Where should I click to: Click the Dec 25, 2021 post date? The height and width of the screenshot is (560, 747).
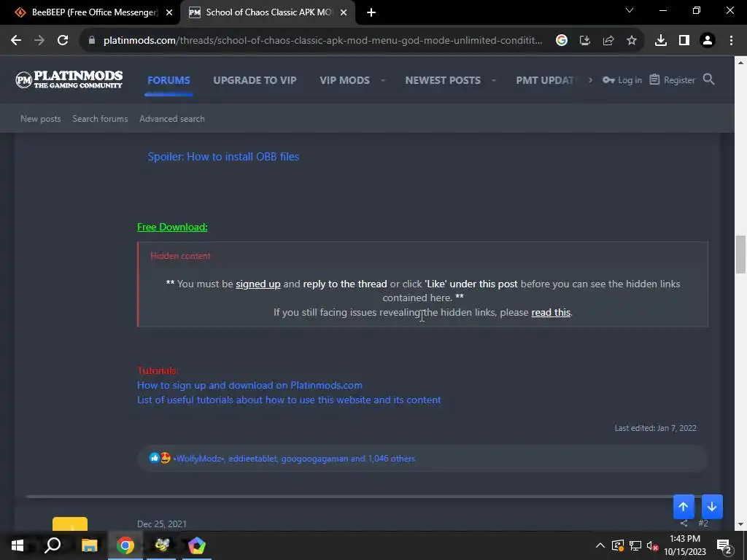pyautogui.click(x=161, y=524)
